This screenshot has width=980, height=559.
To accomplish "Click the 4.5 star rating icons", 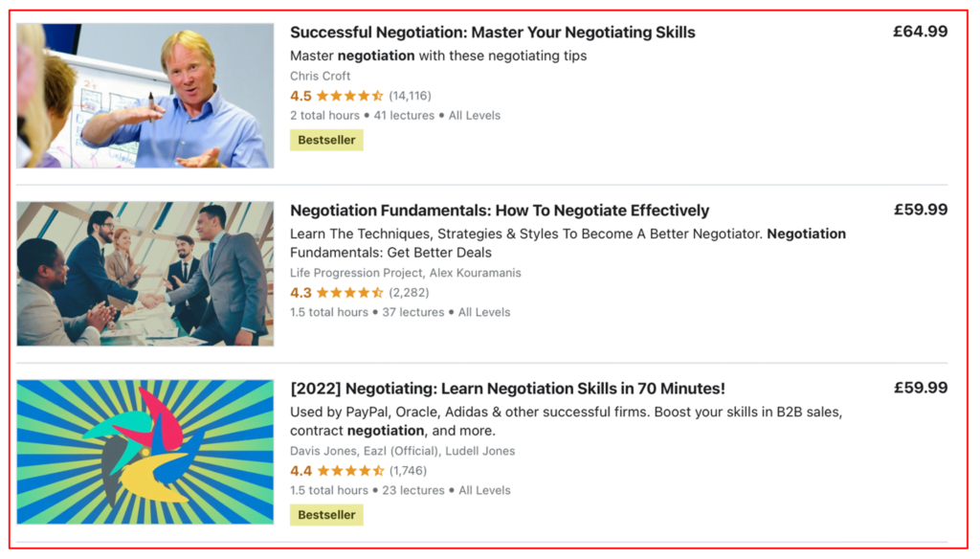I will coord(349,96).
